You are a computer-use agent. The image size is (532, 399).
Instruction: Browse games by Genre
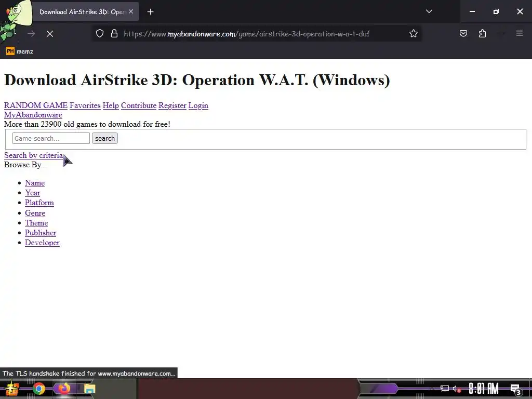35,212
